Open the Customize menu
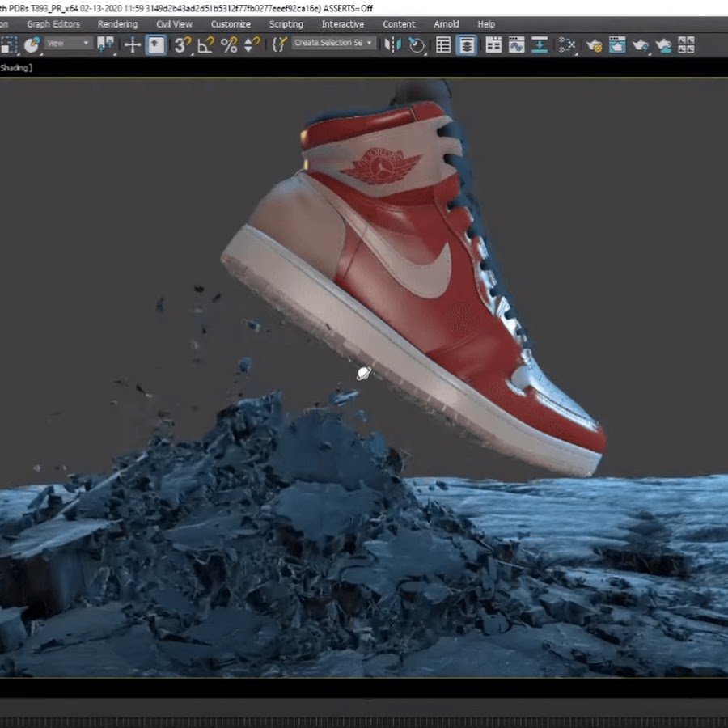Image resolution: width=728 pixels, height=728 pixels. 231,24
